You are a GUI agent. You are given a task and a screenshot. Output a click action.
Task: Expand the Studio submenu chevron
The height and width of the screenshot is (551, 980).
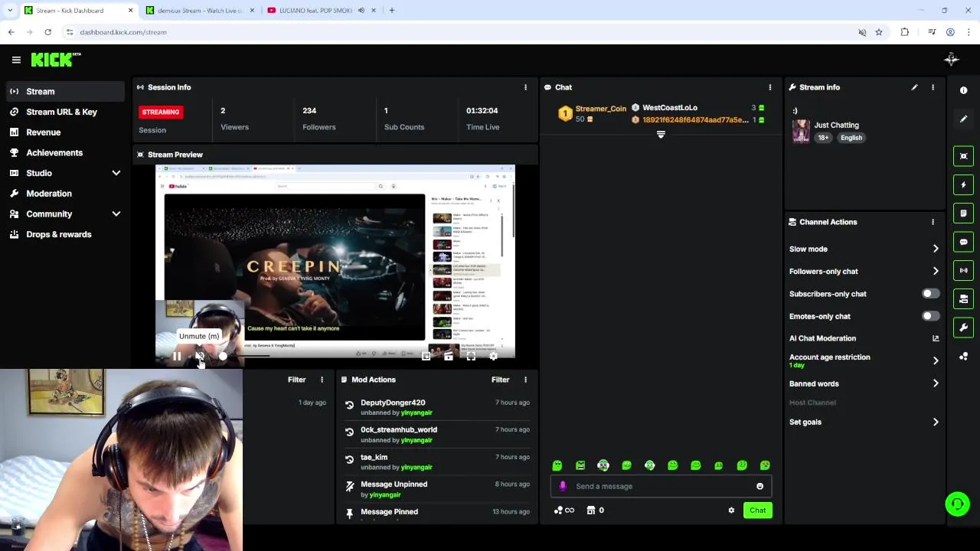[116, 173]
